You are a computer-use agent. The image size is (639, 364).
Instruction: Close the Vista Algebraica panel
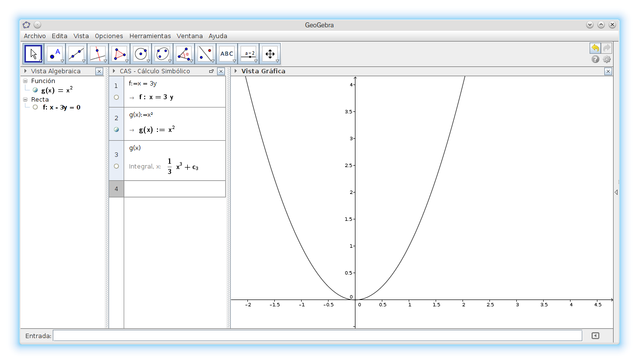(99, 71)
